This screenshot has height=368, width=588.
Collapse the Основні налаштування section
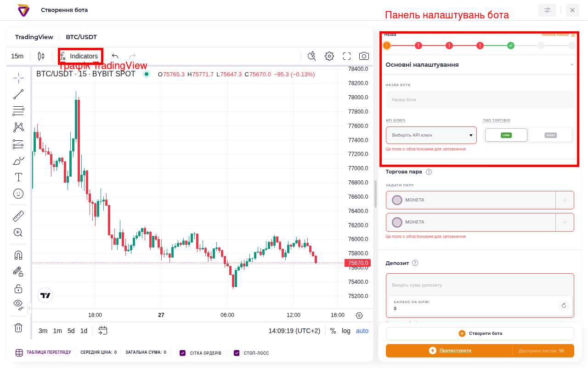tap(572, 65)
